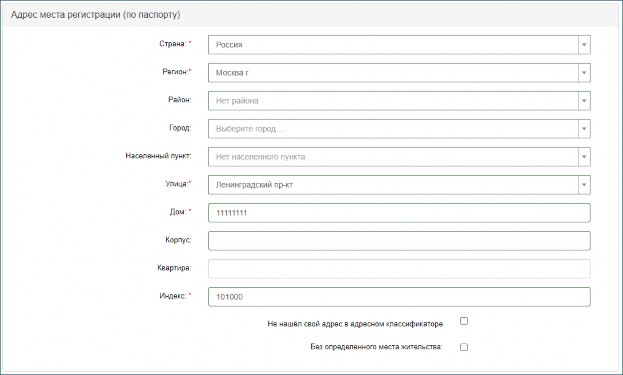Open the Страна dropdown showing Россия
The image size is (623, 375).
[x=399, y=45]
